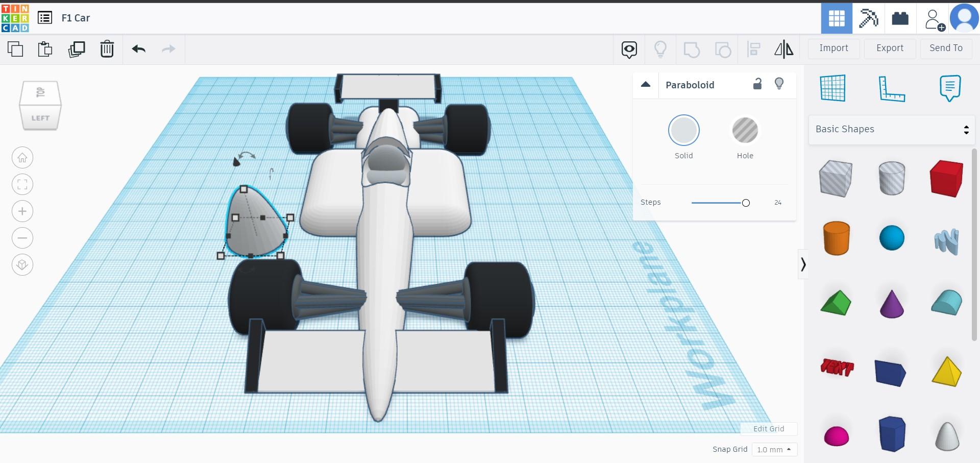
Task: Click the LEFT face of view cube
Action: coord(41,118)
